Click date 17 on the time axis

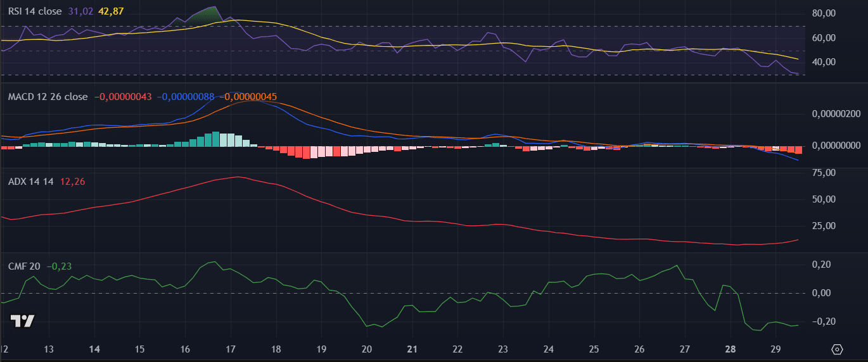point(231,349)
